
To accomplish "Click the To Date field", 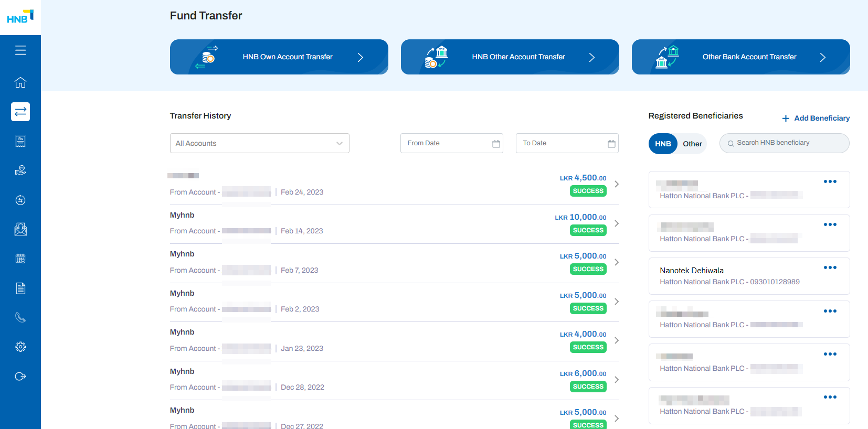I will tap(567, 143).
